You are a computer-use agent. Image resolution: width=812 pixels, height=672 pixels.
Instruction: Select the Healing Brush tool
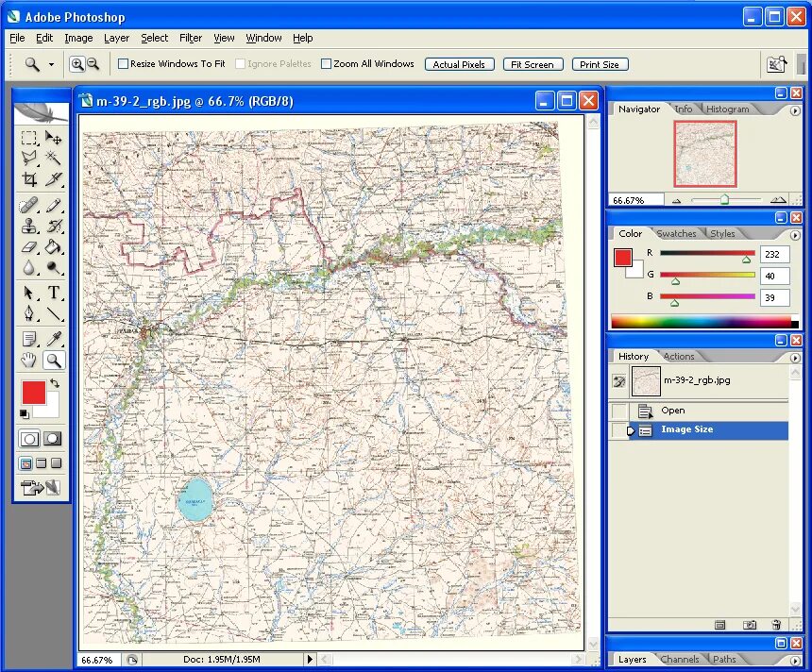[x=29, y=205]
